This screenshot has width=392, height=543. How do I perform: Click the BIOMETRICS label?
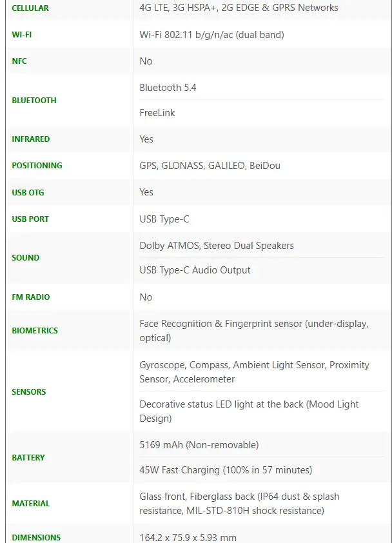pyautogui.click(x=35, y=330)
